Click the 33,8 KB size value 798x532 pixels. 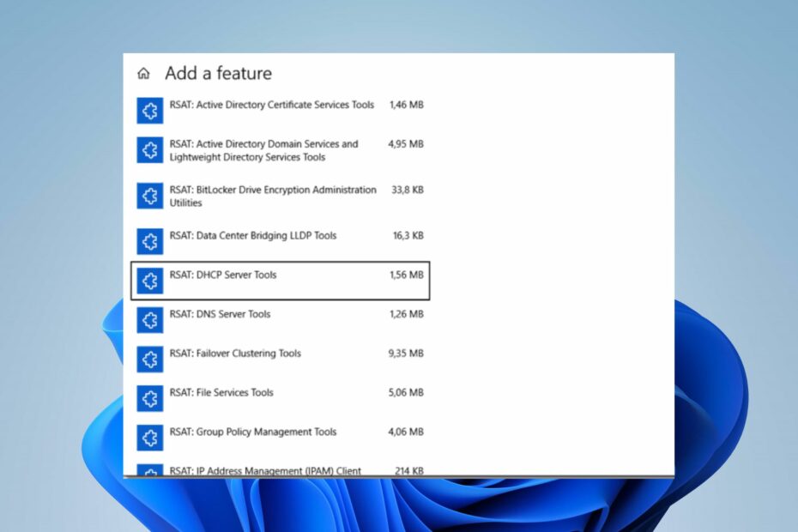coord(407,190)
